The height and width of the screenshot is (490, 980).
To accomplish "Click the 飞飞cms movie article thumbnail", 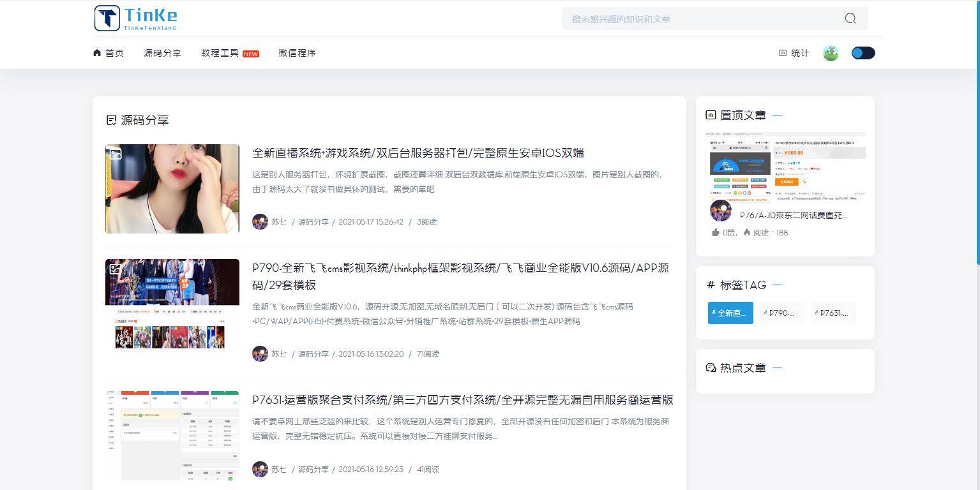I will click(x=172, y=304).
